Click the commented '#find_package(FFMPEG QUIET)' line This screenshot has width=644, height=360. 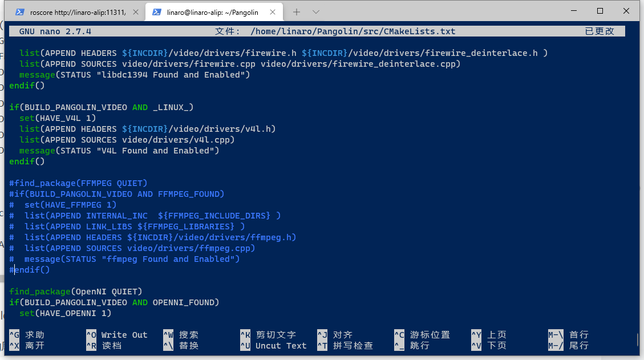[x=78, y=183]
